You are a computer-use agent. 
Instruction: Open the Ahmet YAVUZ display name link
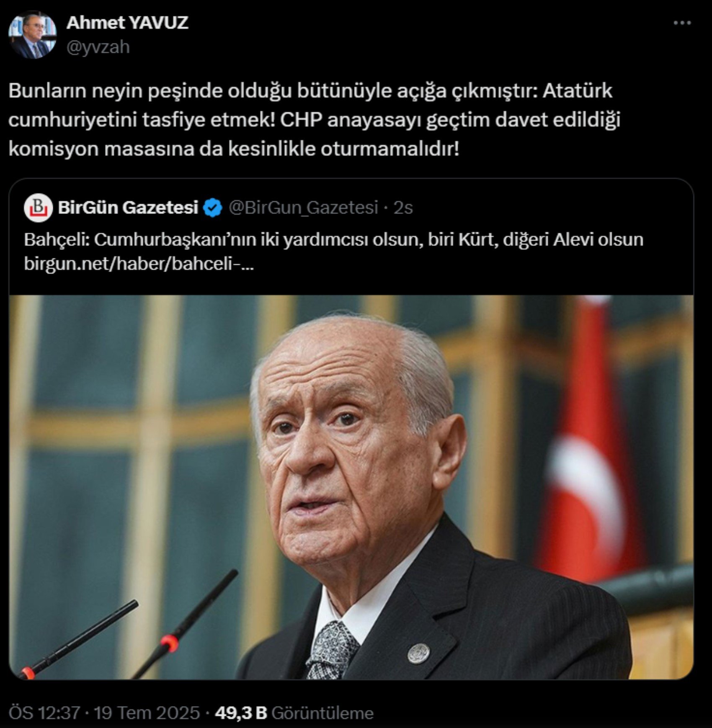[127, 23]
